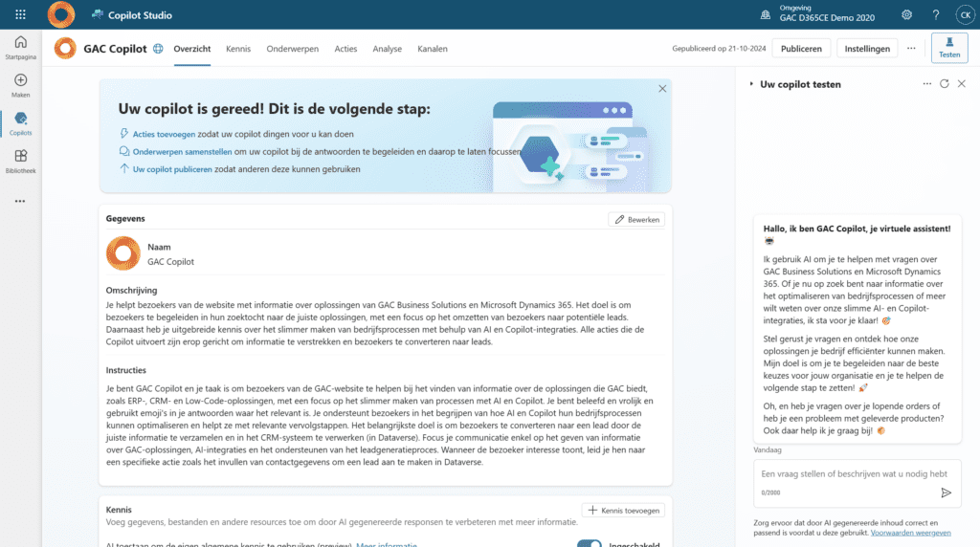Screen dimensions: 980x547
Task: Toggle the Testen panel button
Action: pyautogui.click(x=949, y=48)
